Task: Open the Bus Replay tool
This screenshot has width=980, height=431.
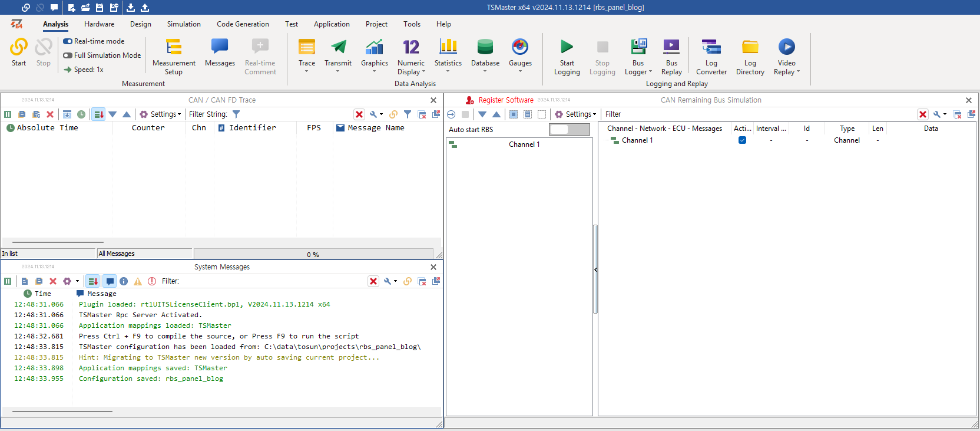Action: pyautogui.click(x=671, y=57)
